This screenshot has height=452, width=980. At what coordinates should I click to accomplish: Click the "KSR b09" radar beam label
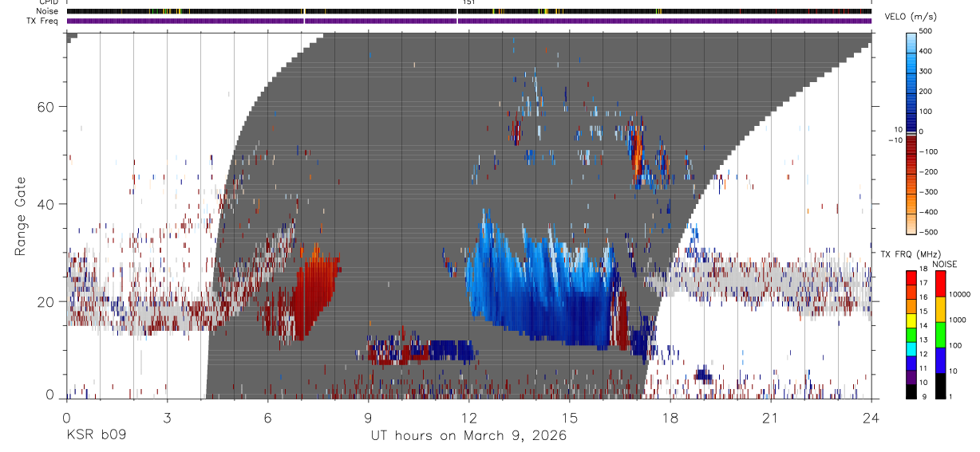pos(95,436)
